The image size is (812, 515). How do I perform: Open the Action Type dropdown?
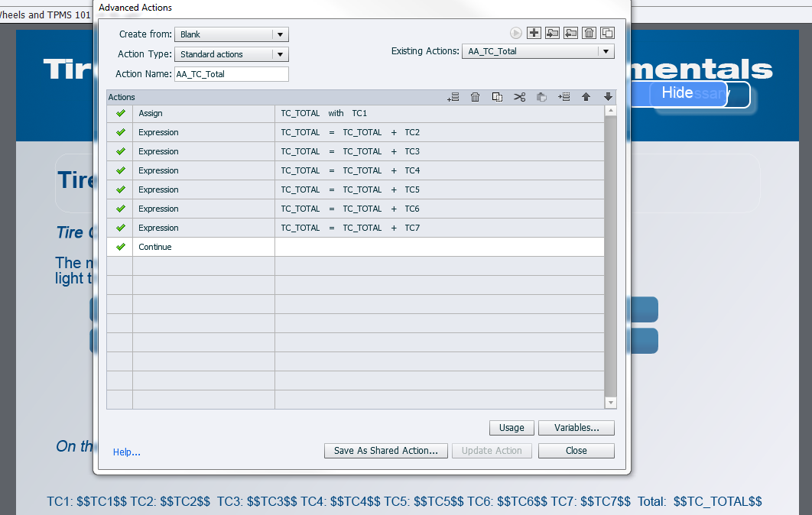click(x=231, y=54)
